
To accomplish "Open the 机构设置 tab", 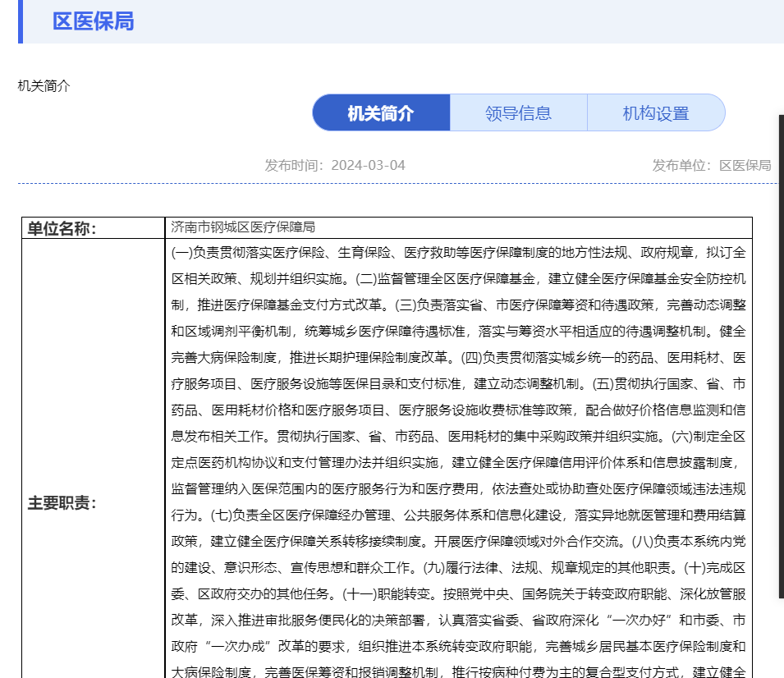I will (x=655, y=113).
